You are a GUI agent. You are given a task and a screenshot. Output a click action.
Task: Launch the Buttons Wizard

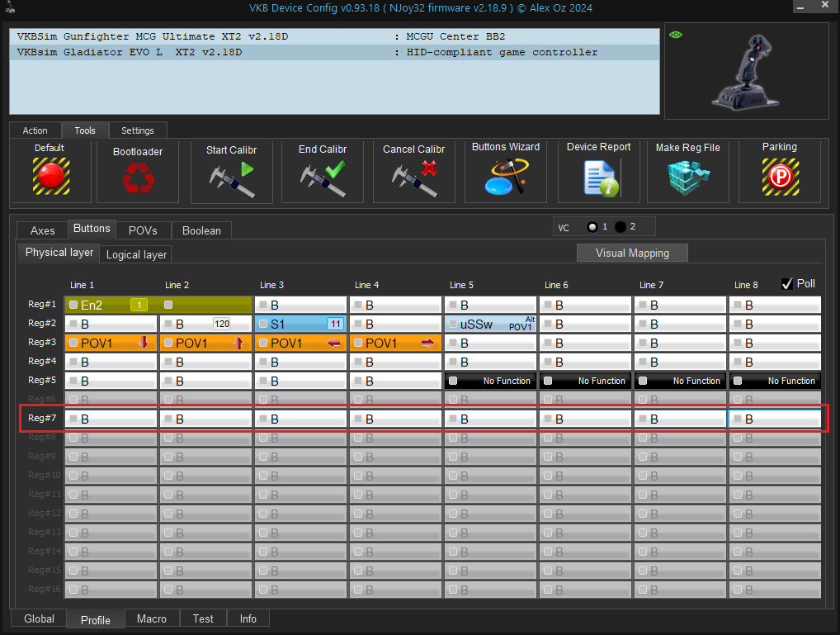(505, 177)
